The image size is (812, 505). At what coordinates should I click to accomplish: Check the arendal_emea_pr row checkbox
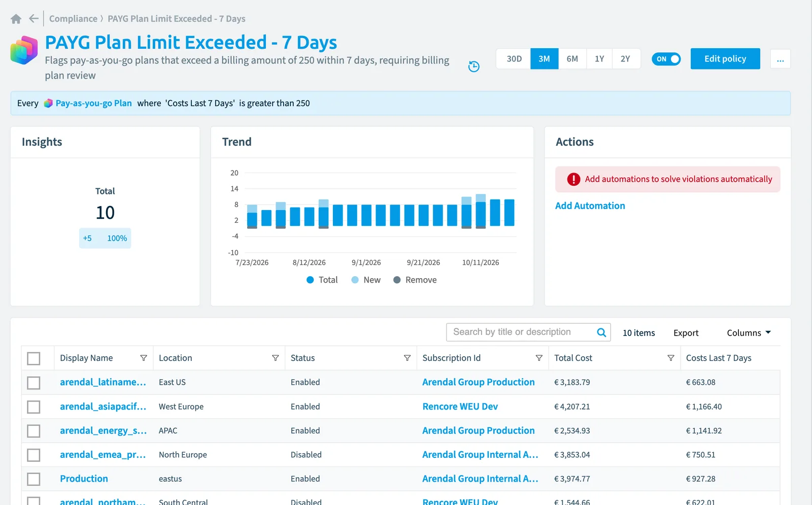33,455
